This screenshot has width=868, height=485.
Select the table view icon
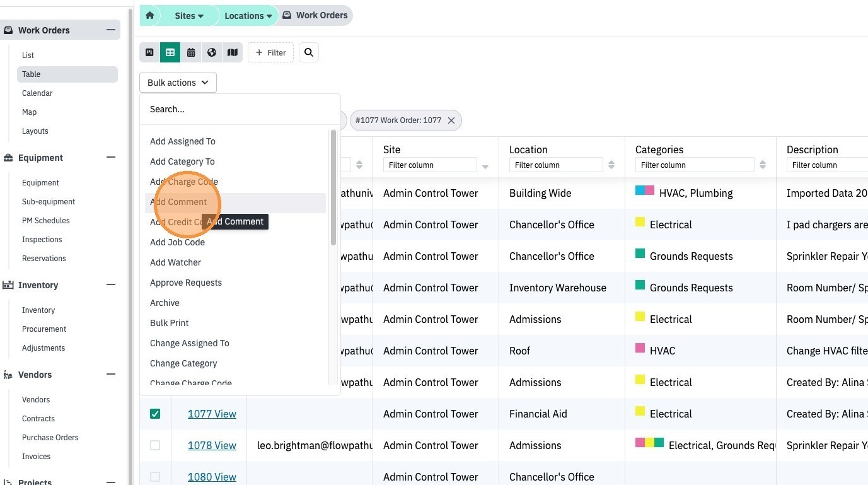170,52
